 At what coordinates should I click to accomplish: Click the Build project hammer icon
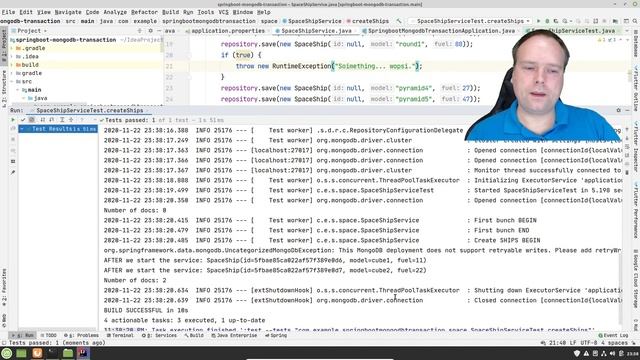click(399, 21)
